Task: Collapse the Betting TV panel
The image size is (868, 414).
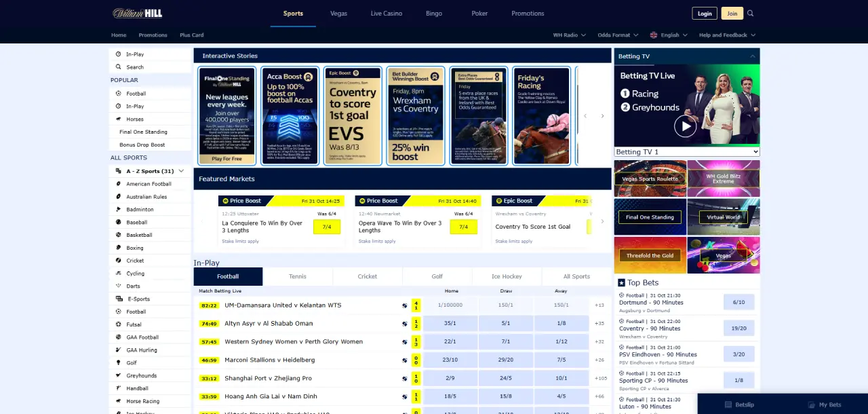Action: [x=752, y=56]
